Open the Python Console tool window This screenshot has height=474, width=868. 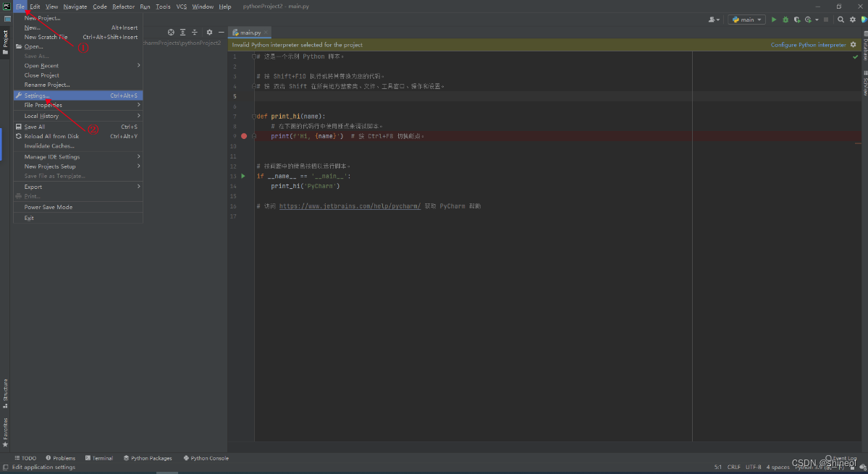(206, 458)
